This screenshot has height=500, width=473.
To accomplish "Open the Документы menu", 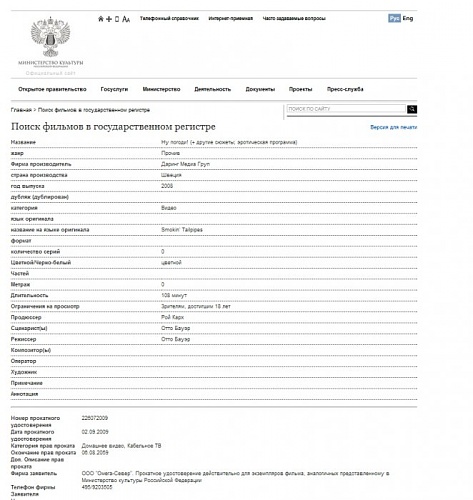I will [260, 89].
